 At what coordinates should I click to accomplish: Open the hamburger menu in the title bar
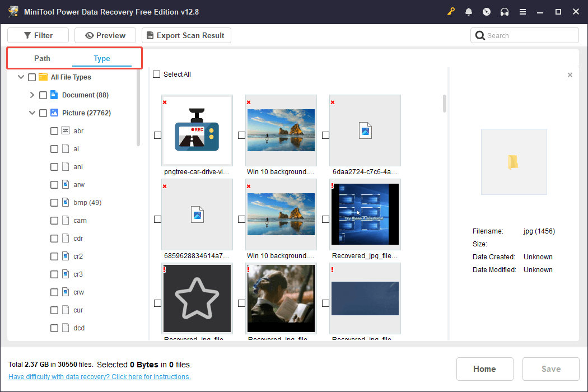tap(522, 11)
